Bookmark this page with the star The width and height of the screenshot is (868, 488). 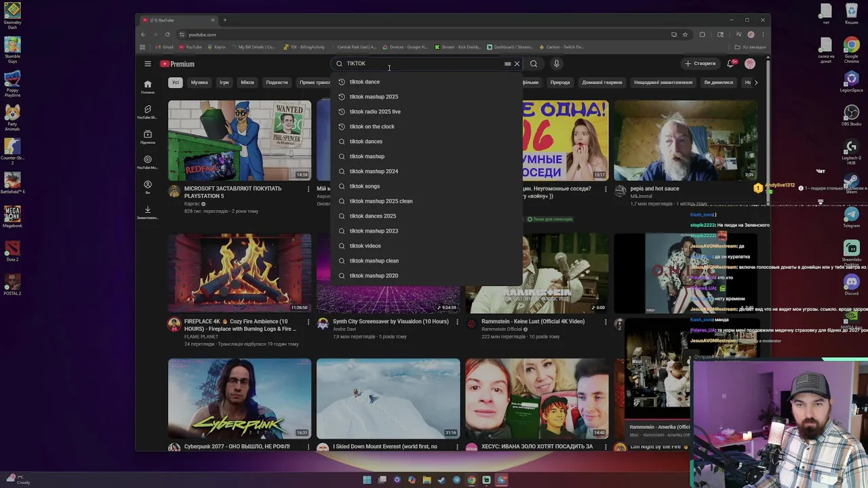click(685, 35)
